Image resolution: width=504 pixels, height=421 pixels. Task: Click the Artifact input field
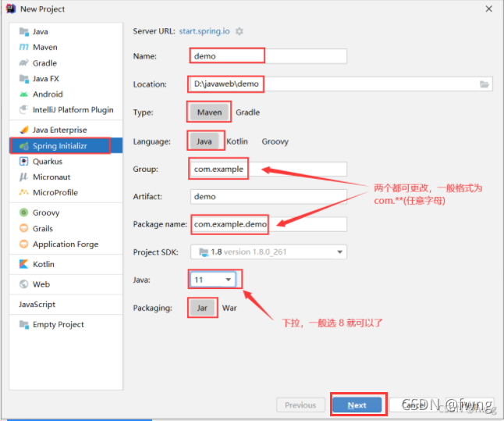point(268,196)
